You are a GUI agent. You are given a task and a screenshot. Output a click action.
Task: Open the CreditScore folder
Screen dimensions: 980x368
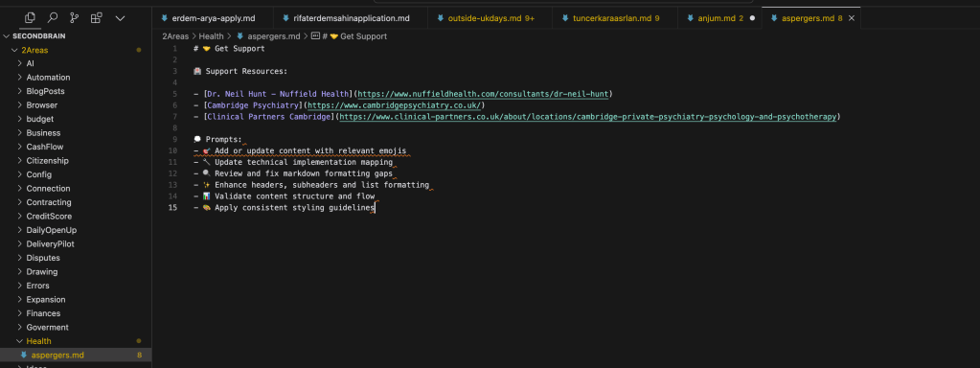tap(49, 217)
